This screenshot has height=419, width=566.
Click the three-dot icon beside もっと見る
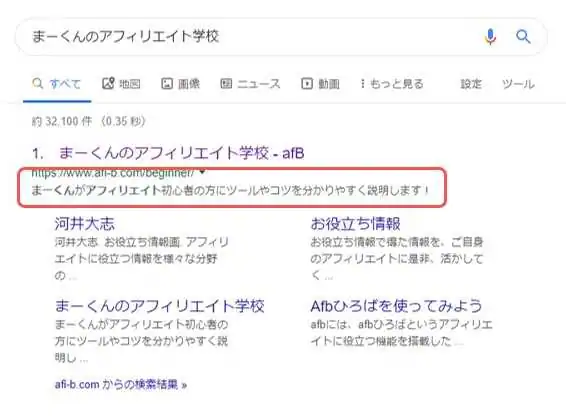coord(362,84)
